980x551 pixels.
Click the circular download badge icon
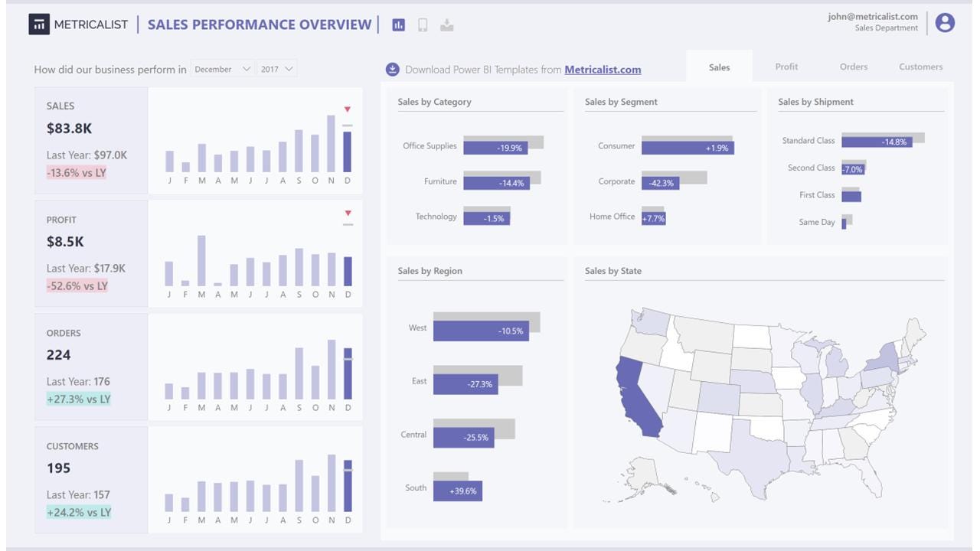pyautogui.click(x=393, y=69)
